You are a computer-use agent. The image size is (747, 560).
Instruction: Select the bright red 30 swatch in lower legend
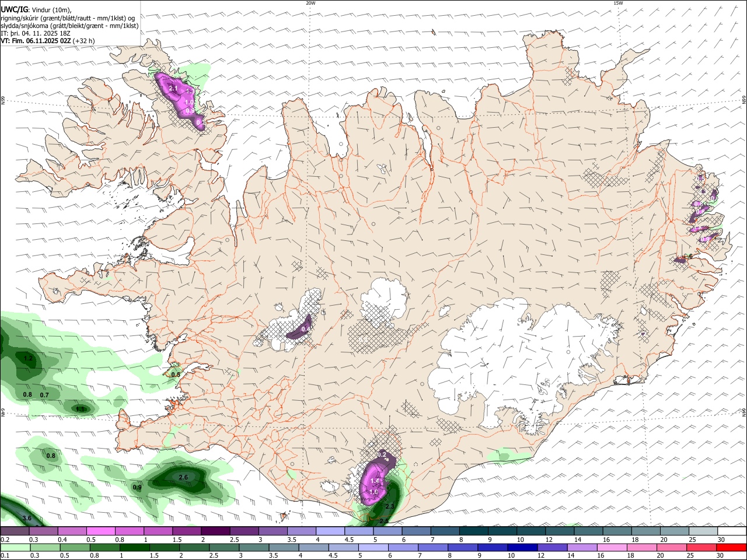point(732,547)
